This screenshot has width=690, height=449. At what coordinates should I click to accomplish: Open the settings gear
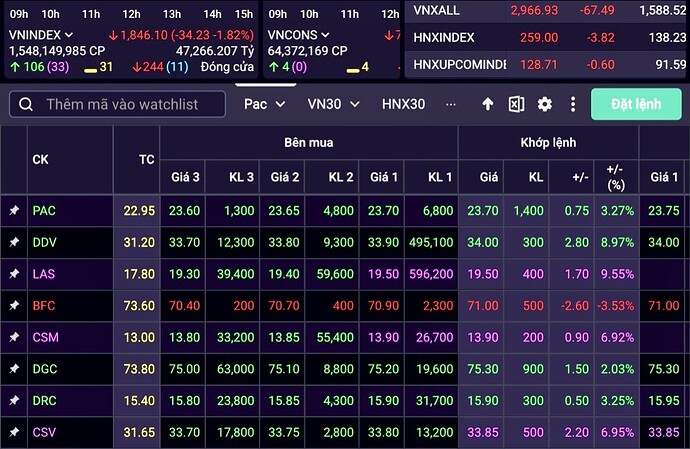tap(545, 104)
